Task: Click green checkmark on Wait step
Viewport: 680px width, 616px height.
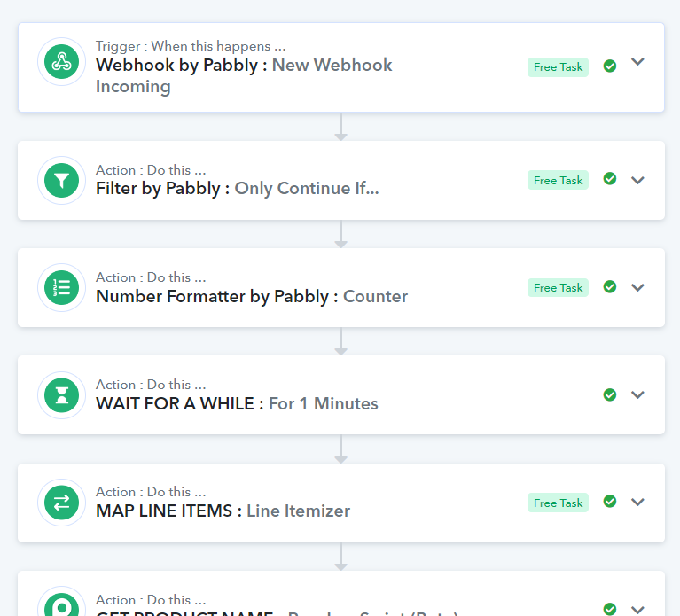Action: click(x=610, y=394)
